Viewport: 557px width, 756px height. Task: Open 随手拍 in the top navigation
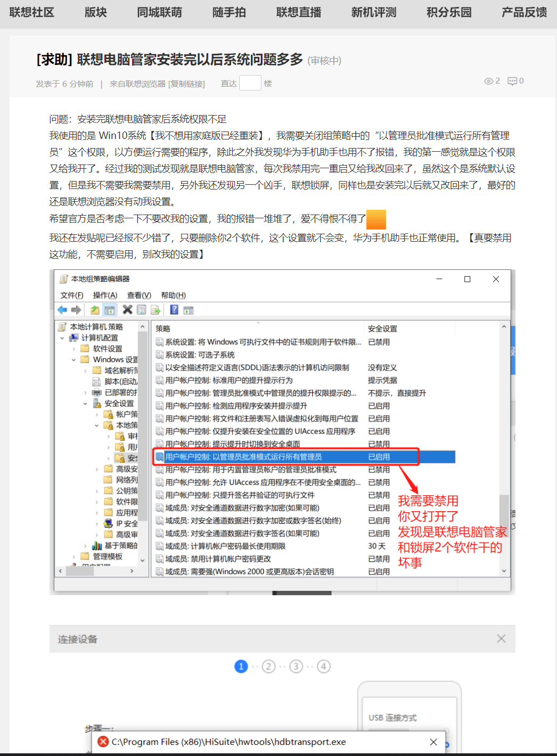[230, 12]
